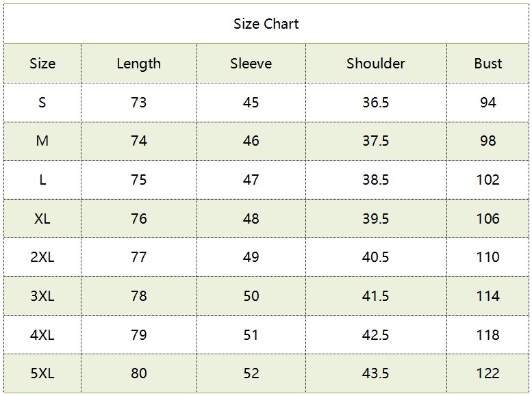Image resolution: width=532 pixels, height=396 pixels.
Task: Click the S size cell
Action: [x=42, y=103]
